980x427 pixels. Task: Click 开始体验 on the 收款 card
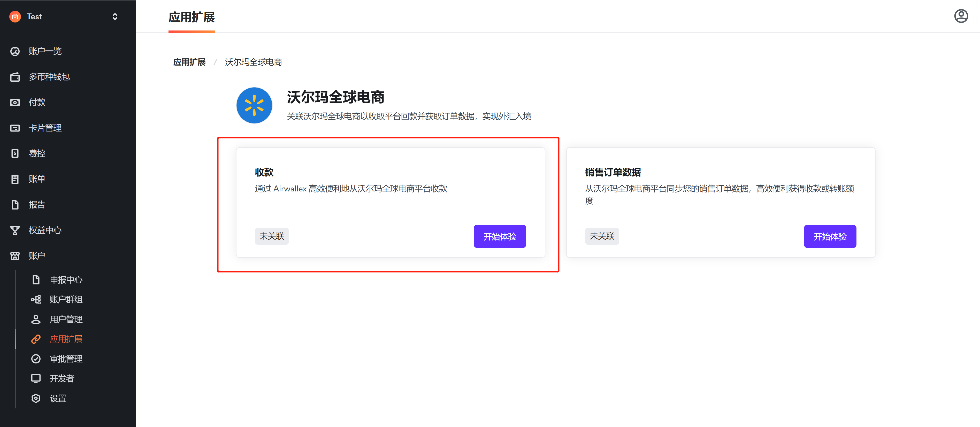pyautogui.click(x=500, y=237)
